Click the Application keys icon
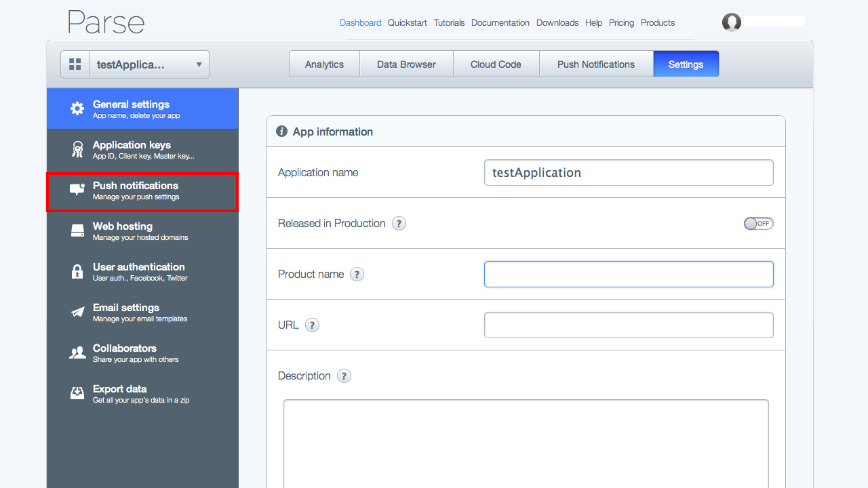The height and width of the screenshot is (488, 868). click(77, 149)
